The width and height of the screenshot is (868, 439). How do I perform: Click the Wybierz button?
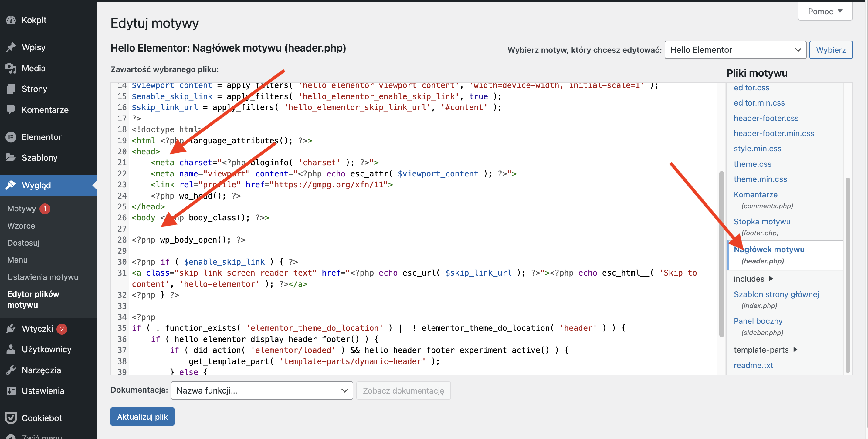coord(831,50)
